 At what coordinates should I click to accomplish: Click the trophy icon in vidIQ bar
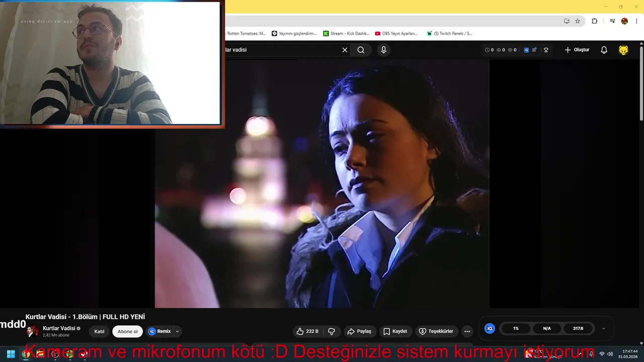[x=546, y=50]
